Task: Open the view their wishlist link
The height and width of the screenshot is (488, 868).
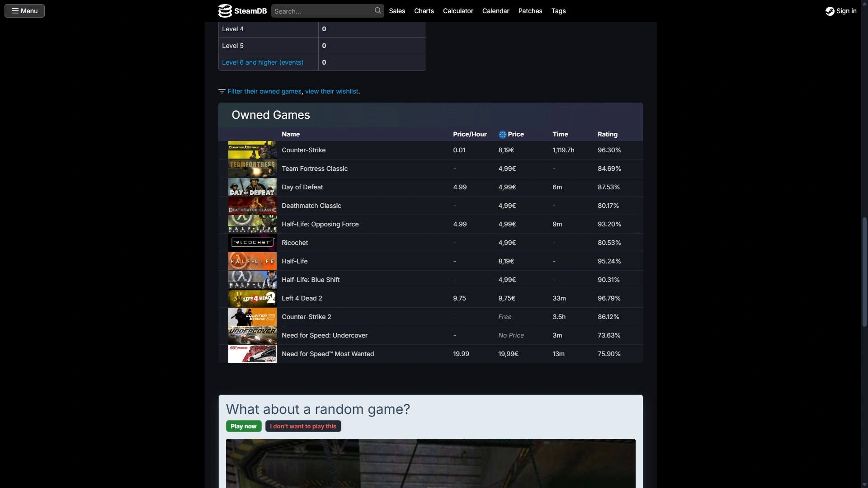Action: (x=331, y=91)
